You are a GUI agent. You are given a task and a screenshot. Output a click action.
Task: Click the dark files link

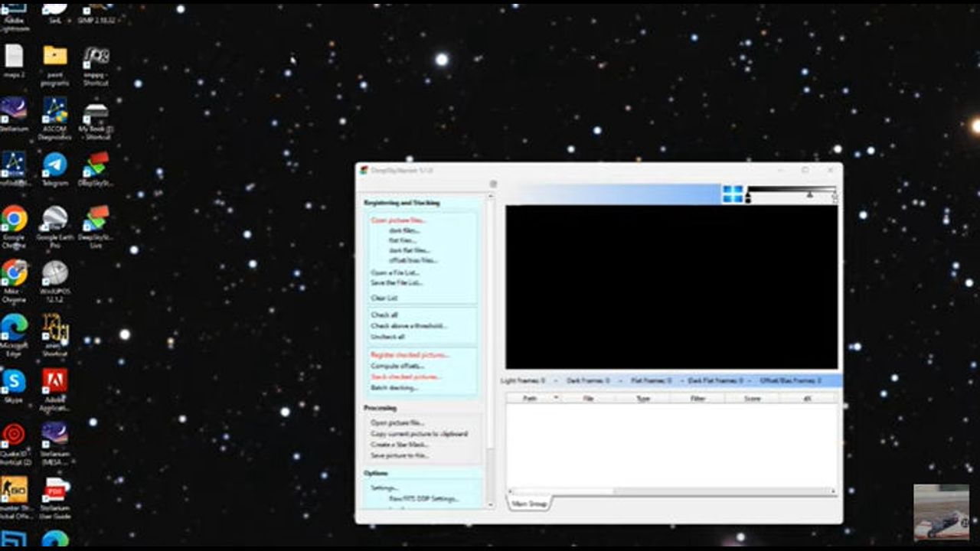404,230
